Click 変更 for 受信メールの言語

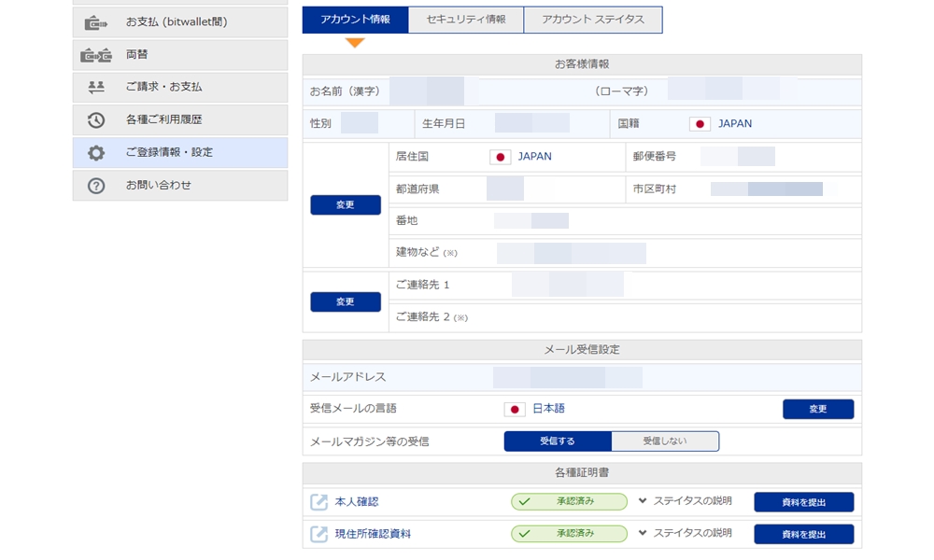pyautogui.click(x=817, y=409)
